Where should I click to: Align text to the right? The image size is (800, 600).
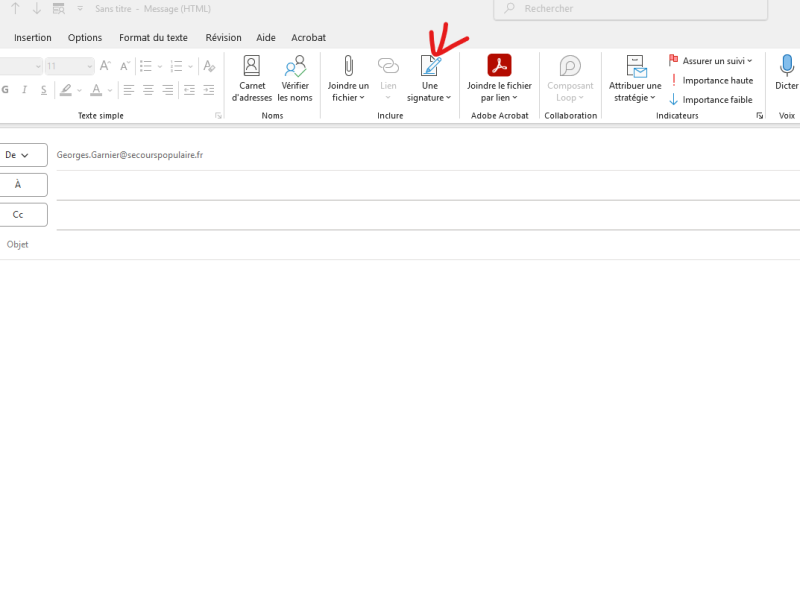click(167, 90)
